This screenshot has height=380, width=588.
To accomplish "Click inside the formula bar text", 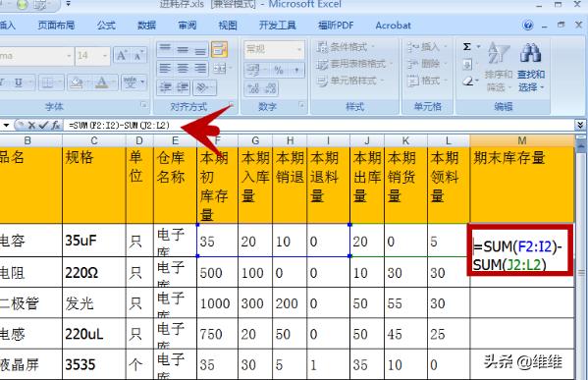I will [119, 126].
